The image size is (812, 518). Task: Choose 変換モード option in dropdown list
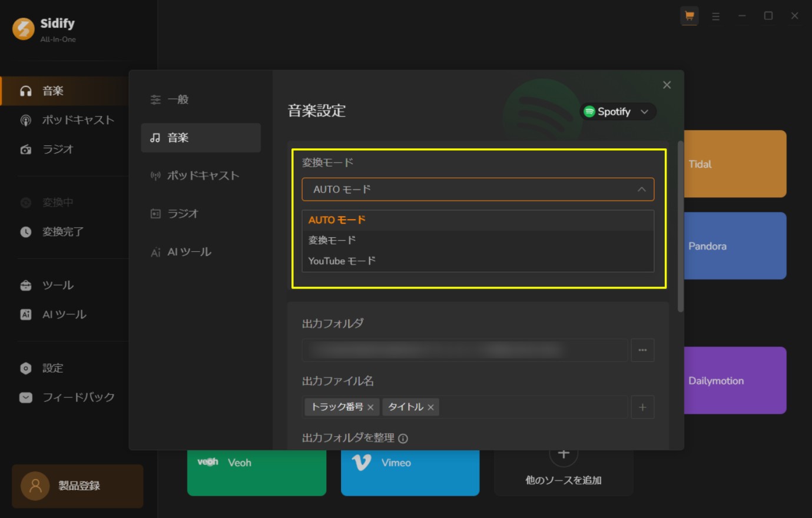[x=478, y=240]
